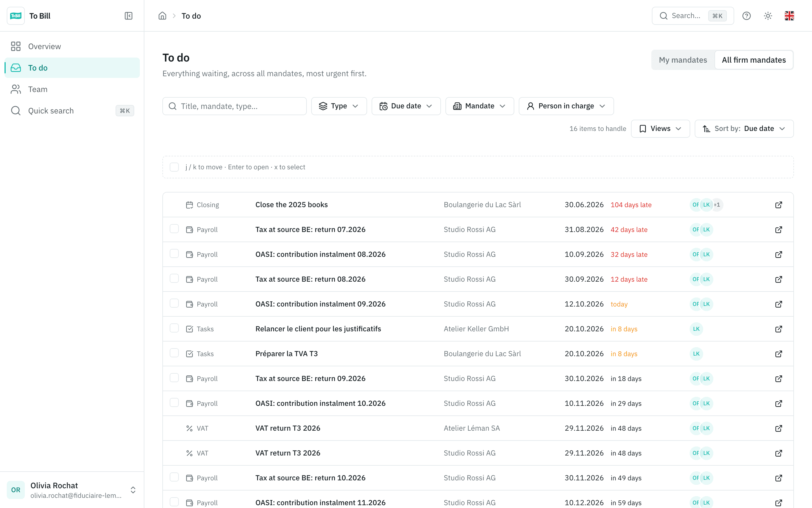Open Préparer la TVA T3 external link icon
The image size is (812, 508).
click(x=779, y=354)
